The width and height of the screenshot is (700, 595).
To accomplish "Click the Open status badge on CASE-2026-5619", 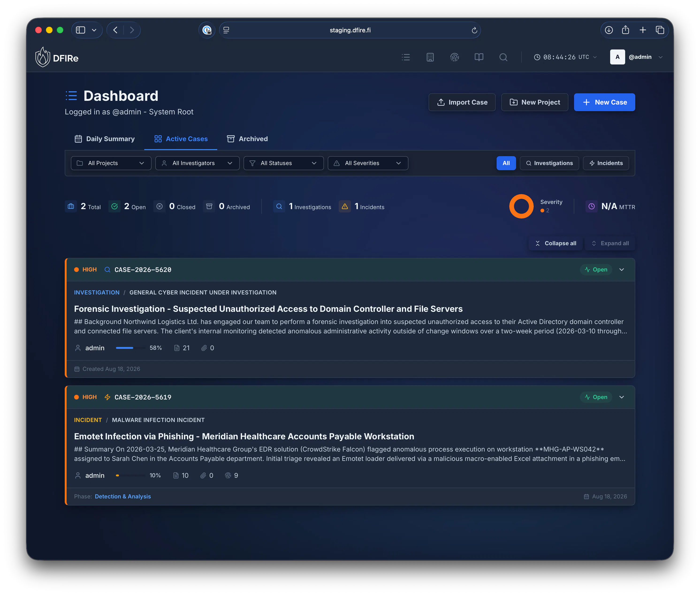I will (x=596, y=397).
